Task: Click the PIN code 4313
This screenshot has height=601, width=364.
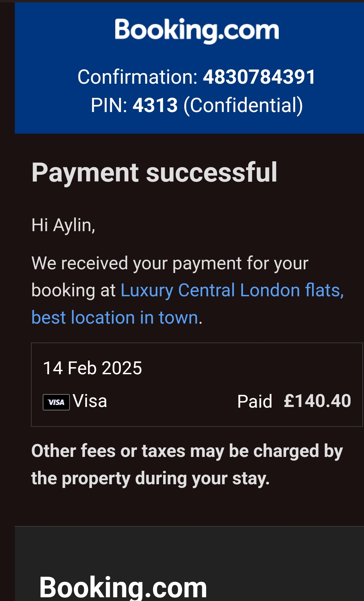Action: point(155,105)
